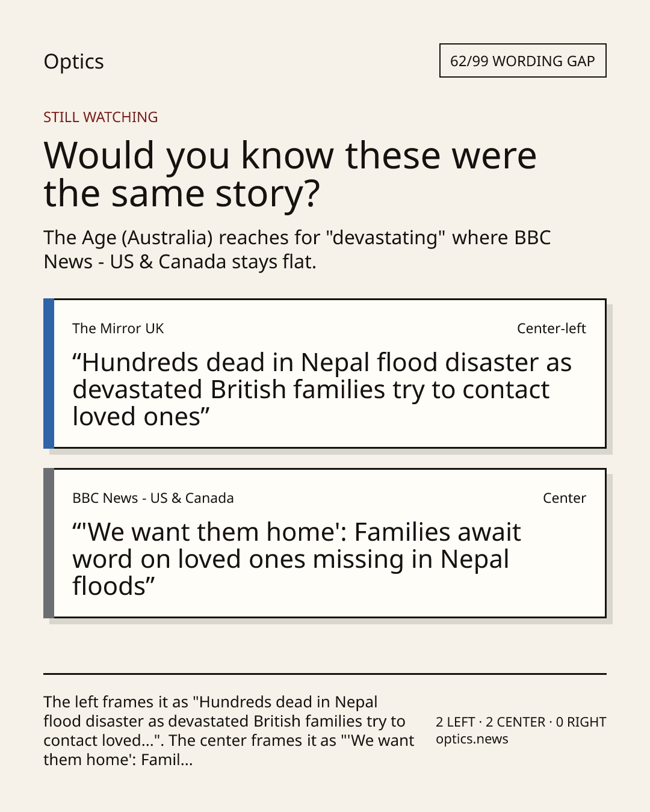Image resolution: width=650 pixels, height=812 pixels.
Task: Click the subheading about The Age and 'devastating'
Action: [297, 250]
